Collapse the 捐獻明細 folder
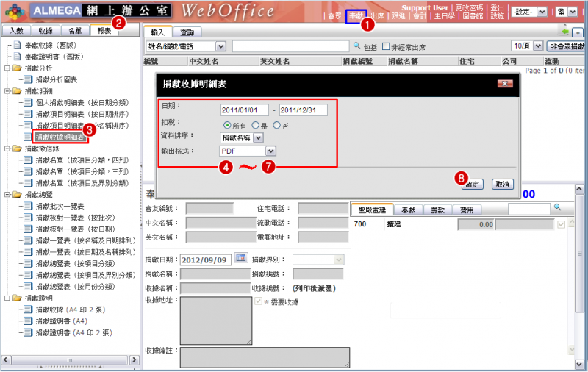Image resolution: width=588 pixels, height=372 pixels. (x=7, y=91)
